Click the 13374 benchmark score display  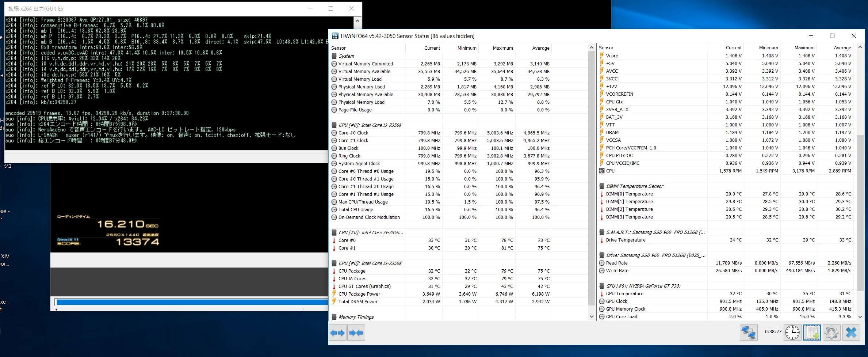tap(137, 242)
